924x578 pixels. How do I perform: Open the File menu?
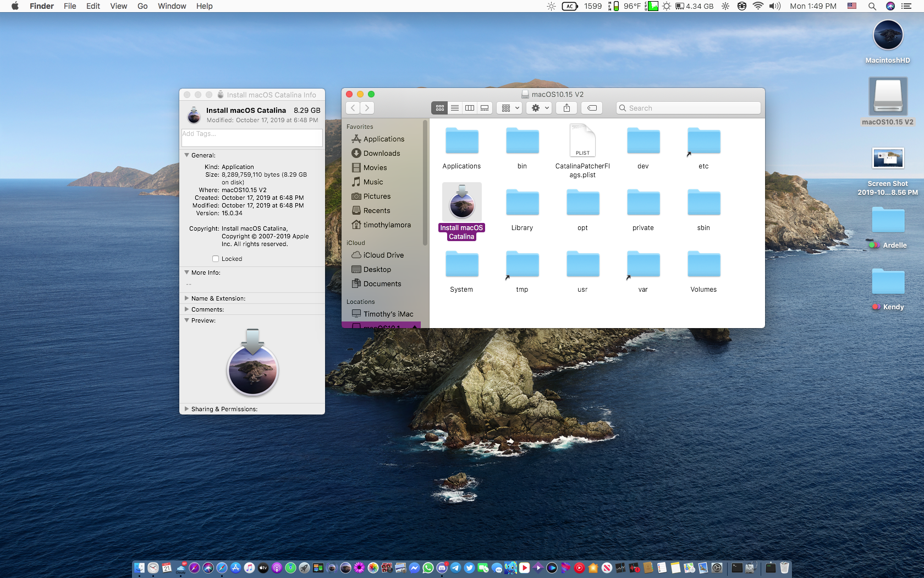70,6
